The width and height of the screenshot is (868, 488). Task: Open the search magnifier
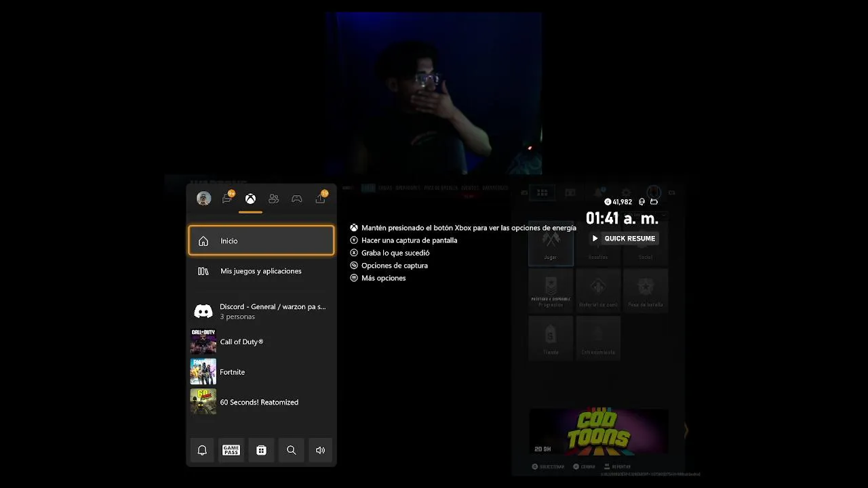click(x=291, y=450)
